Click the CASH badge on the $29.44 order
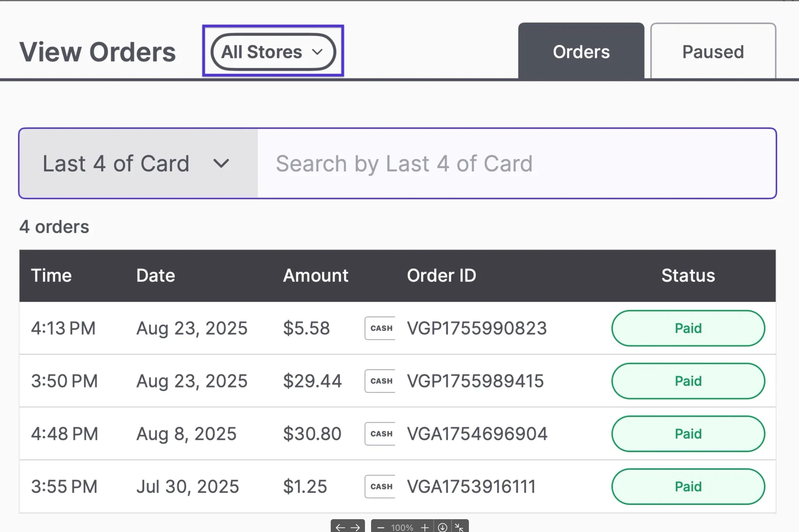Viewport: 799px width, 532px height. tap(380, 381)
